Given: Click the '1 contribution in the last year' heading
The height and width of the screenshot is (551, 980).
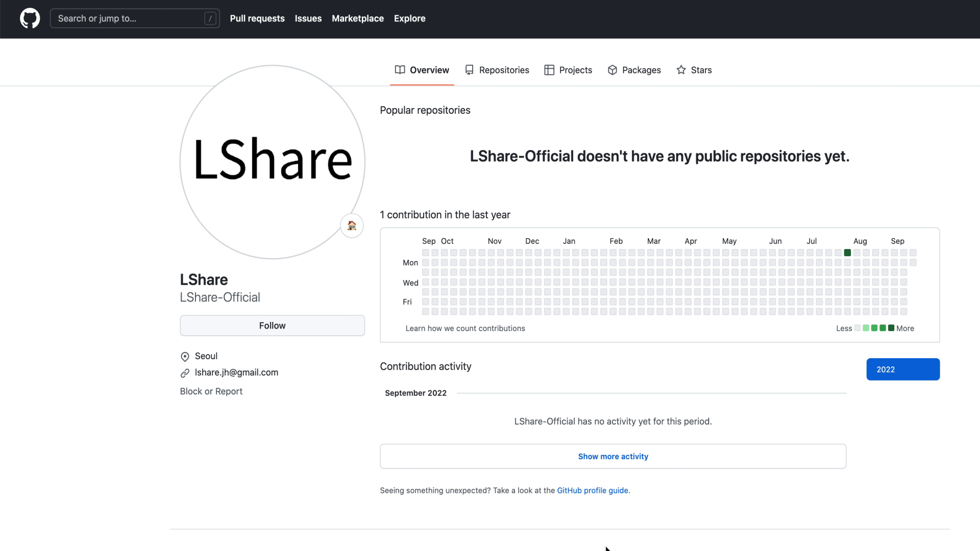Looking at the screenshot, I should (445, 215).
